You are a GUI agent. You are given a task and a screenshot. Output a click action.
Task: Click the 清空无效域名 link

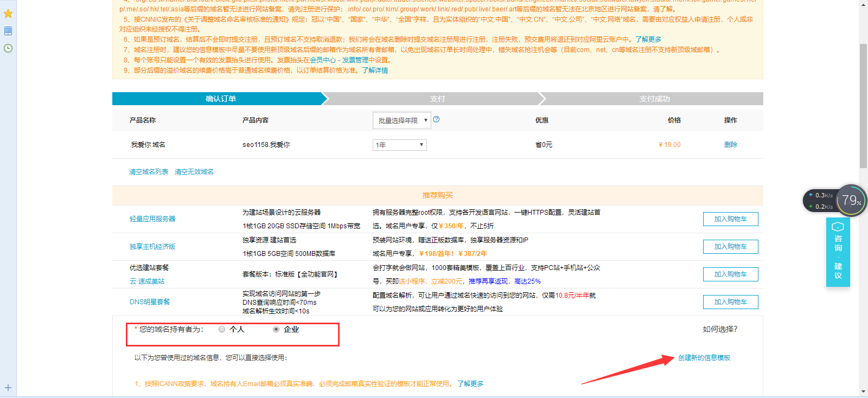(194, 172)
